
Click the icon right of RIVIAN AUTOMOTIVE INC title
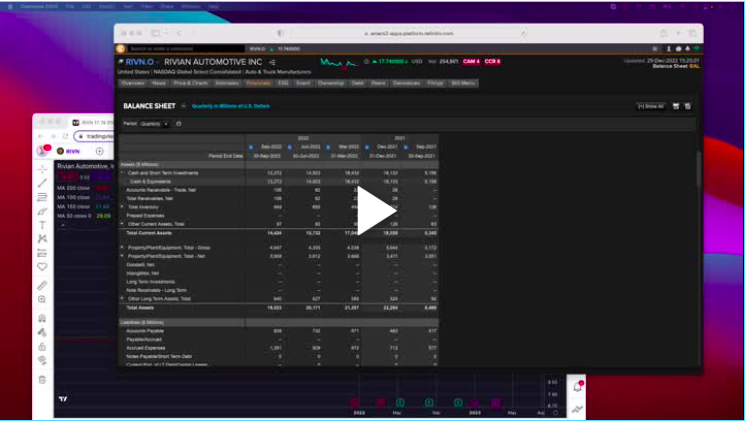click(x=272, y=62)
